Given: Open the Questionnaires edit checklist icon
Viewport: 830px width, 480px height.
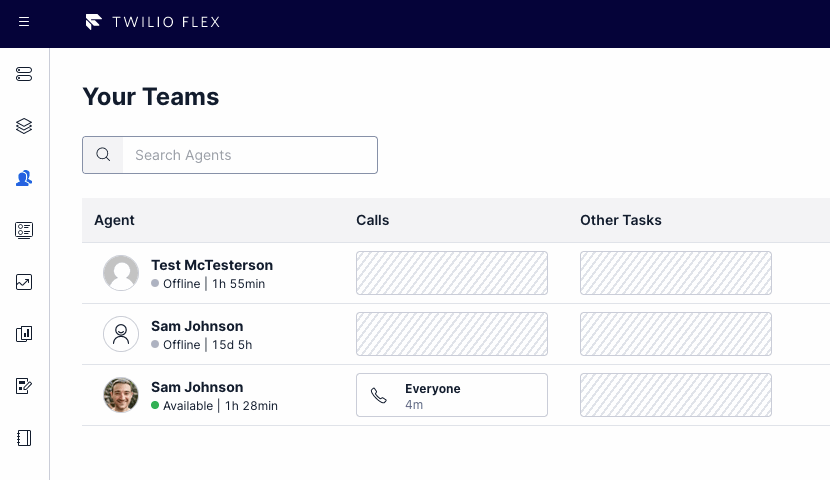Looking at the screenshot, I should pos(24,386).
